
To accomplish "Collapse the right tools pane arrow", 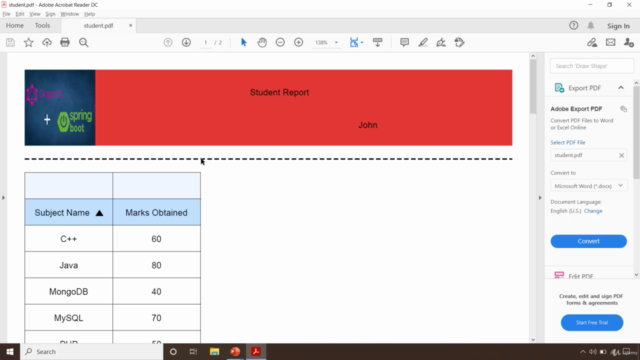I will coord(540,198).
